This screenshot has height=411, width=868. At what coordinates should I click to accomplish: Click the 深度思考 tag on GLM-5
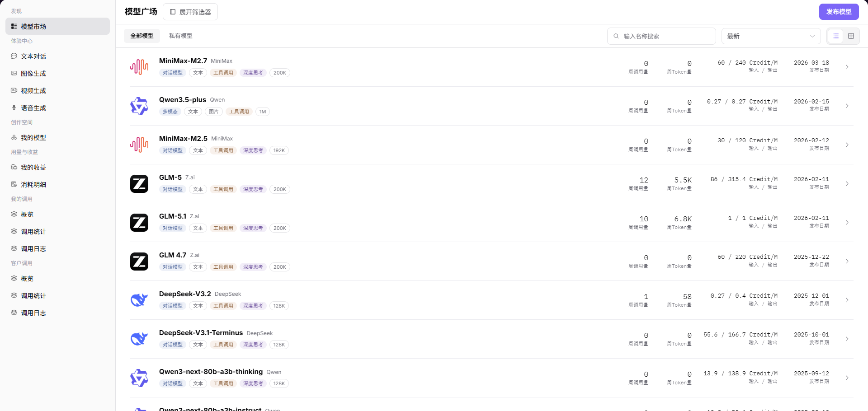253,189
